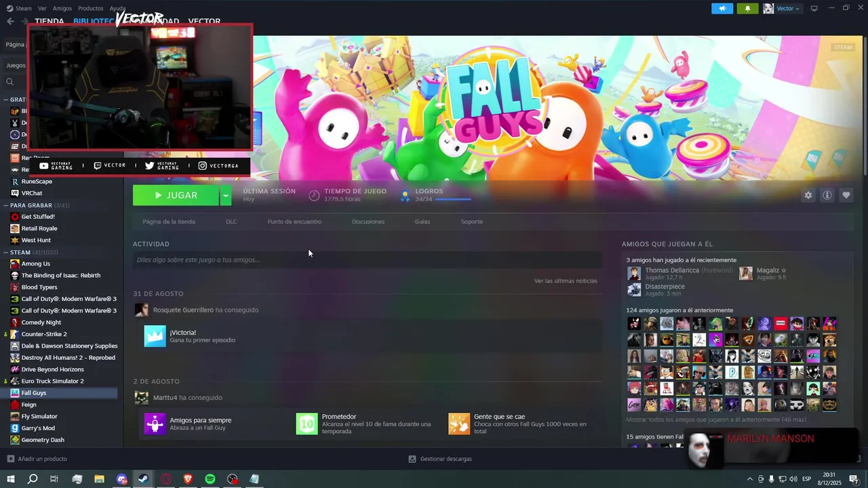
Task: Click Añadir un producto
Action: [37, 459]
